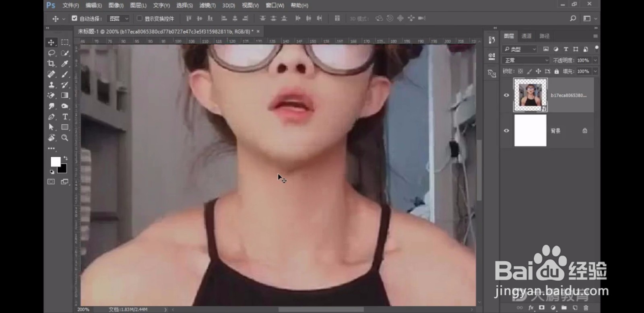644x313 pixels.
Task: Open the 类型 layer filter dropdown
Action: pyautogui.click(x=520, y=49)
